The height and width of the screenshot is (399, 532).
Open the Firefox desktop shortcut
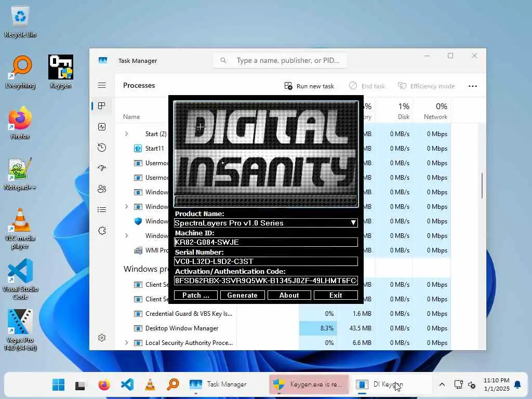click(20, 123)
